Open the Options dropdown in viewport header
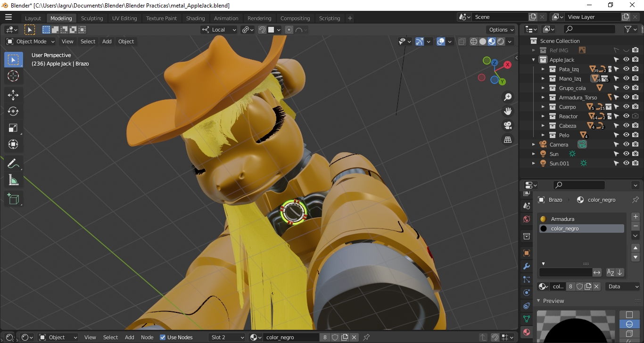 [502, 30]
